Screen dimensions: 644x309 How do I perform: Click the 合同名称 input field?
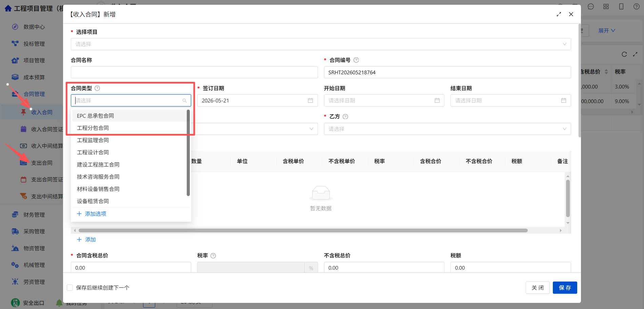pyautogui.click(x=194, y=72)
